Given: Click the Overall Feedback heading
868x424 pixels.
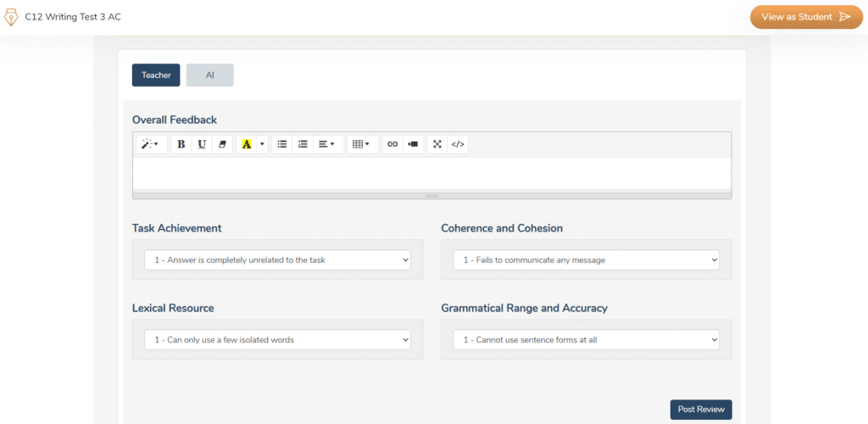Looking at the screenshot, I should (175, 120).
